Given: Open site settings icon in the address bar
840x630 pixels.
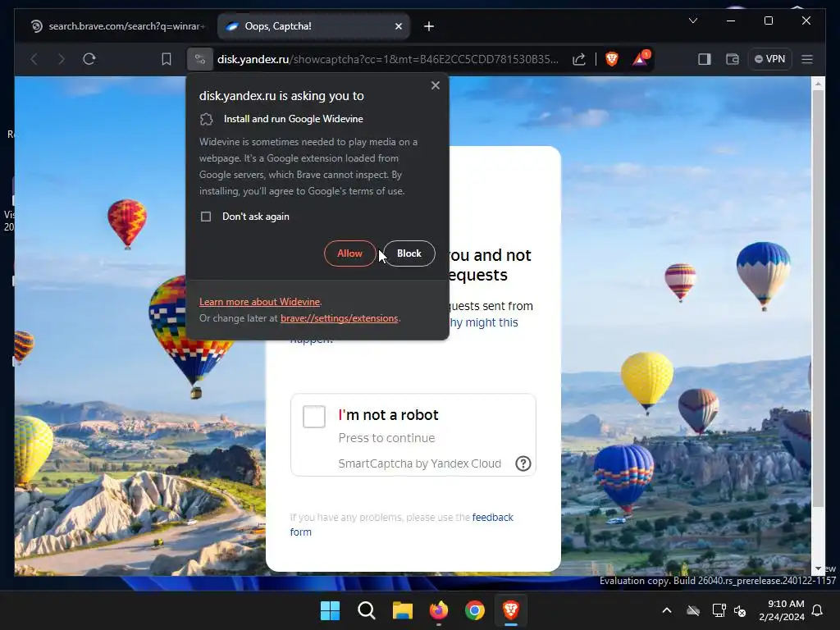Looking at the screenshot, I should [x=200, y=59].
